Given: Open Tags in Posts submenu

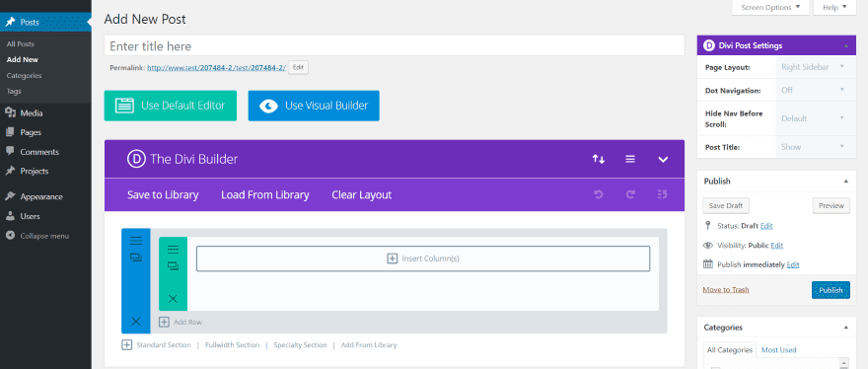Looking at the screenshot, I should [14, 91].
